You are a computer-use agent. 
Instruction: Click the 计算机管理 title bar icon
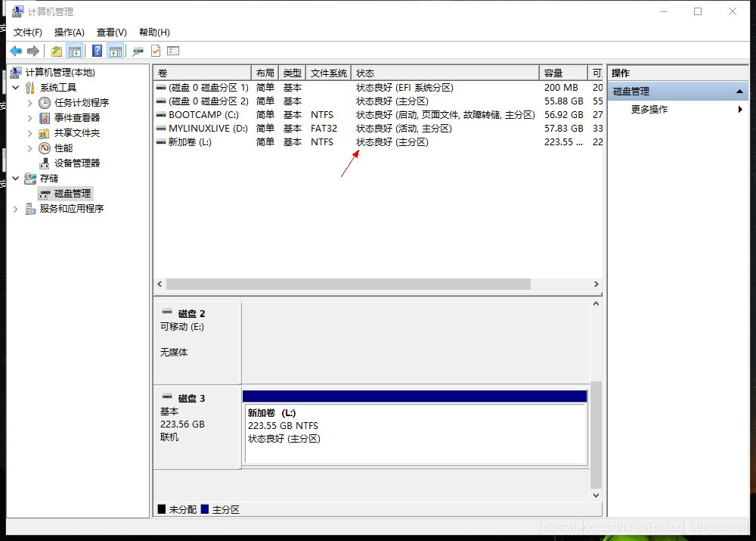[x=18, y=11]
